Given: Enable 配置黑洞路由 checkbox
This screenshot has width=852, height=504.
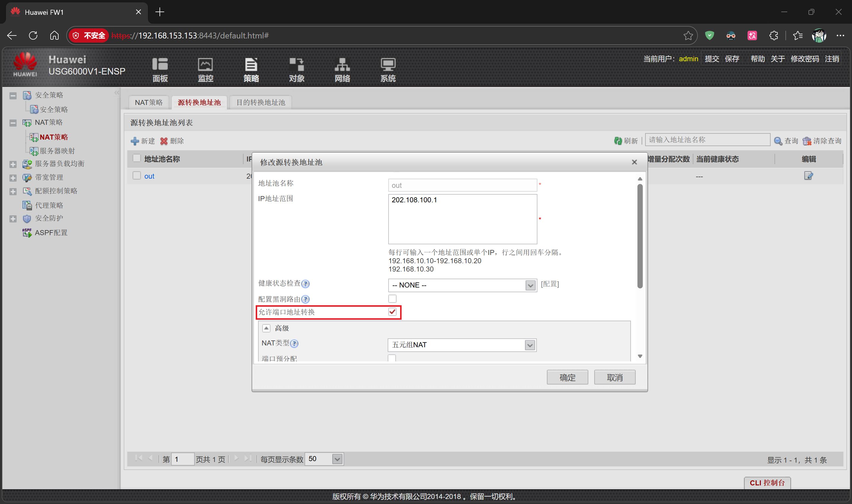Looking at the screenshot, I should (x=392, y=299).
